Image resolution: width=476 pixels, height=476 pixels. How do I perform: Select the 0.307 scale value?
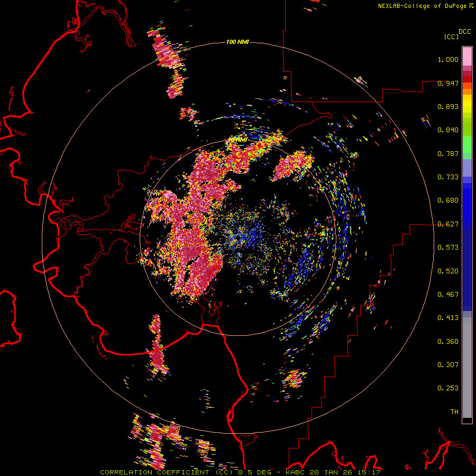(448, 365)
